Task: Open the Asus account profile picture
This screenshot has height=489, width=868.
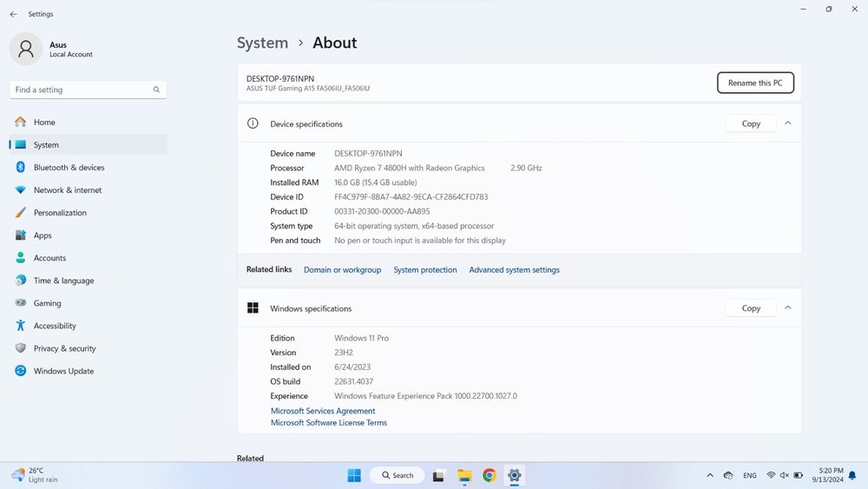Action: pos(25,49)
